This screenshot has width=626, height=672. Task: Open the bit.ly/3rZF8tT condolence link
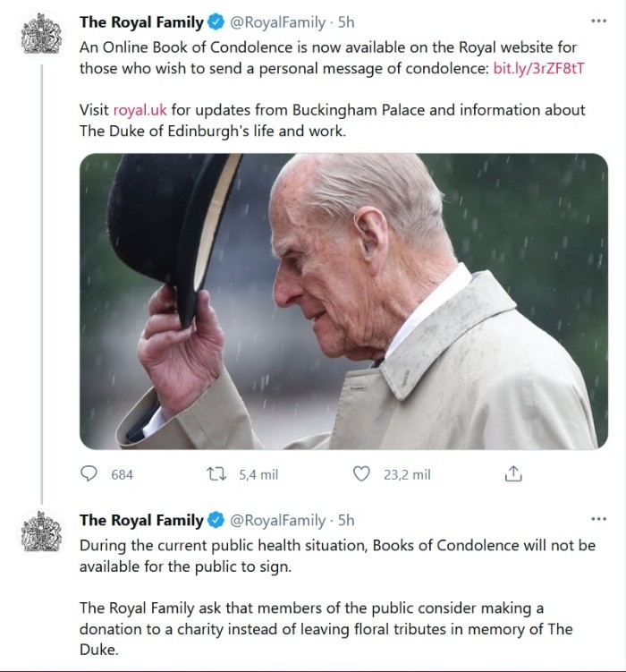tap(538, 68)
